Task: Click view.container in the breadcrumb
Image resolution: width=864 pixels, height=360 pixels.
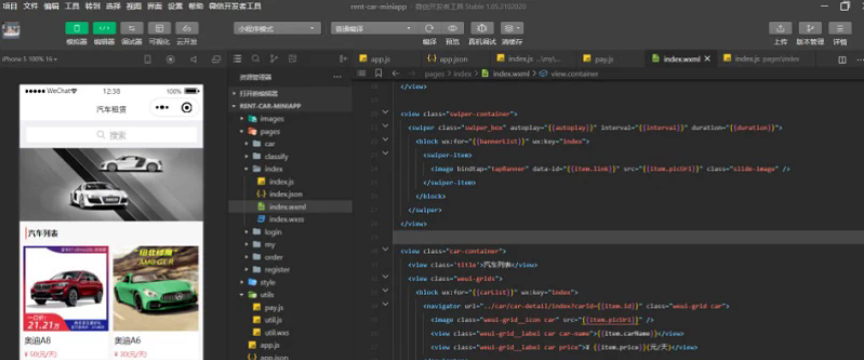Action: 574,73
